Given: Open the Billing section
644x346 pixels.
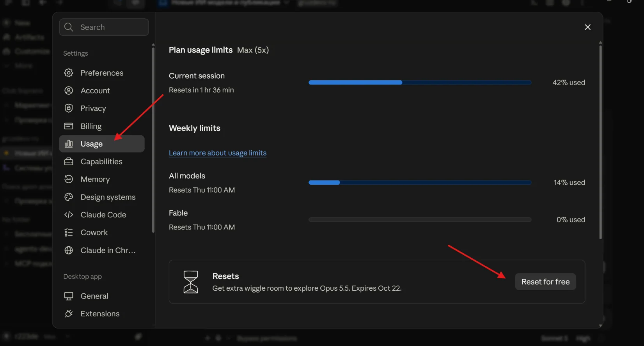Looking at the screenshot, I should (x=102, y=126).
